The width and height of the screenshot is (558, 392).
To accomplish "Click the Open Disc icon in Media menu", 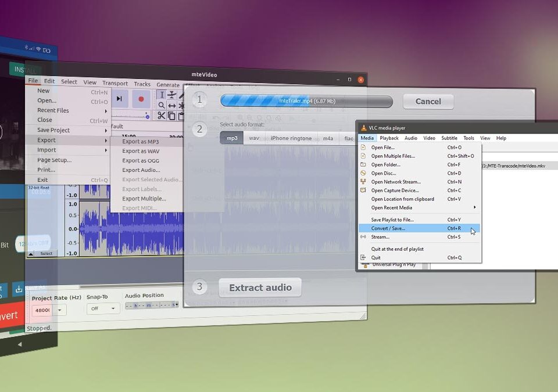I will click(363, 173).
